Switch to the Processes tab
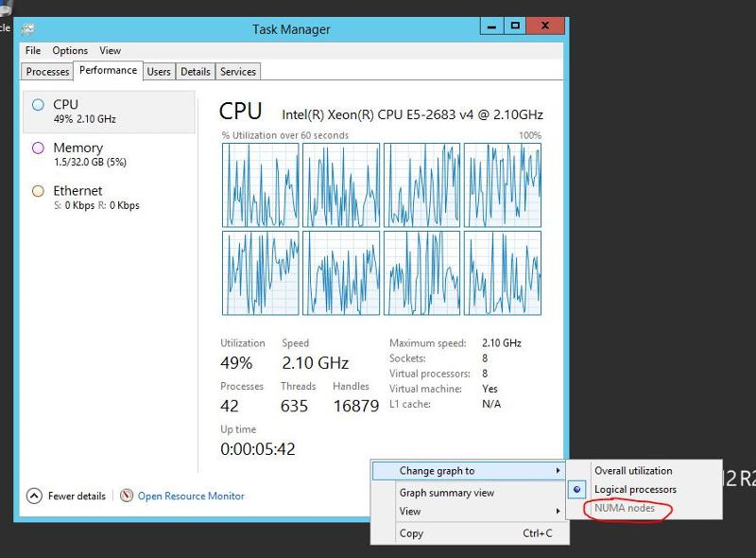Viewport: 756px width, 558px height. point(46,71)
